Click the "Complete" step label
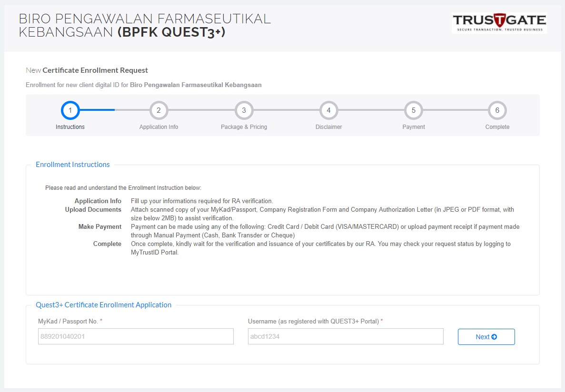The height and width of the screenshot is (392, 565). [497, 127]
